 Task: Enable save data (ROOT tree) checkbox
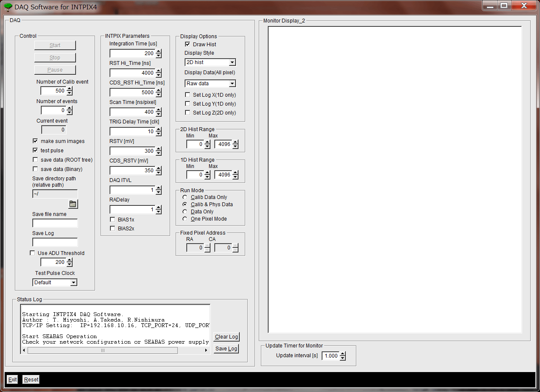(x=35, y=160)
